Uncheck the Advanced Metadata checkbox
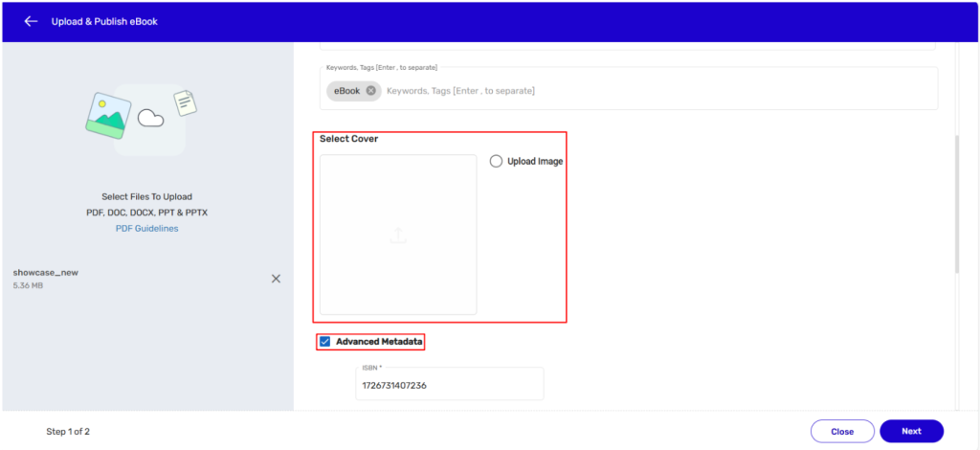 [325, 342]
